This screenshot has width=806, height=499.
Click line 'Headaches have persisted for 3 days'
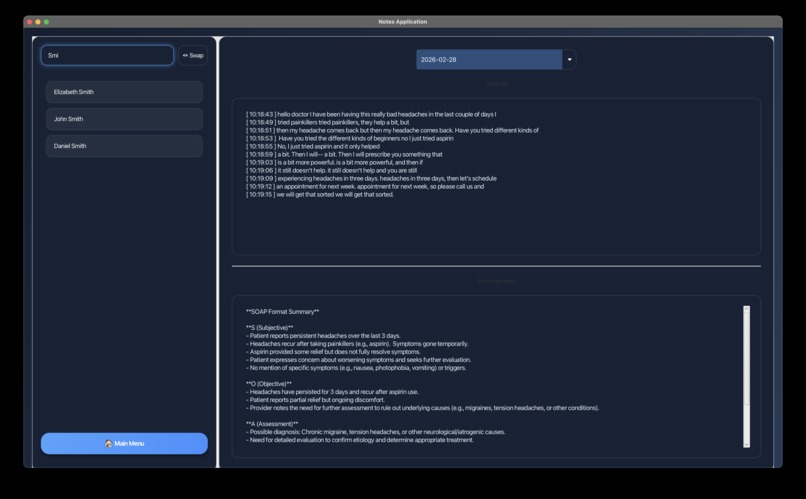[332, 392]
